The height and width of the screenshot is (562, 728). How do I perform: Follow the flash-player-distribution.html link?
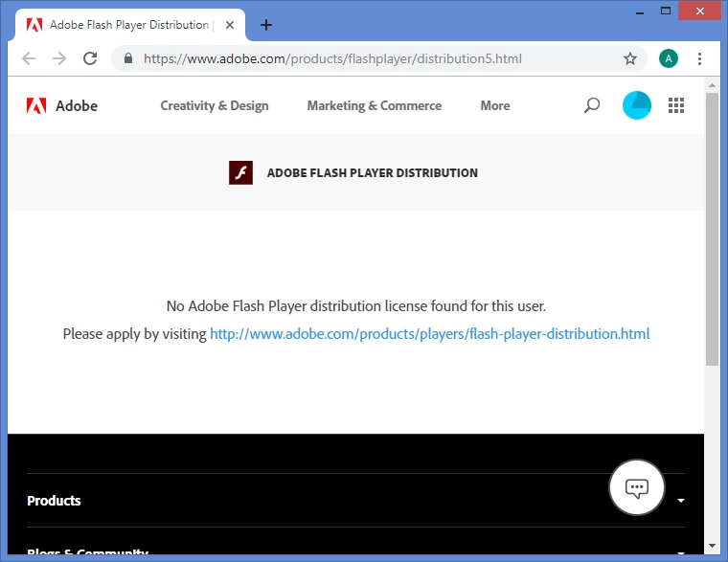pyautogui.click(x=430, y=334)
